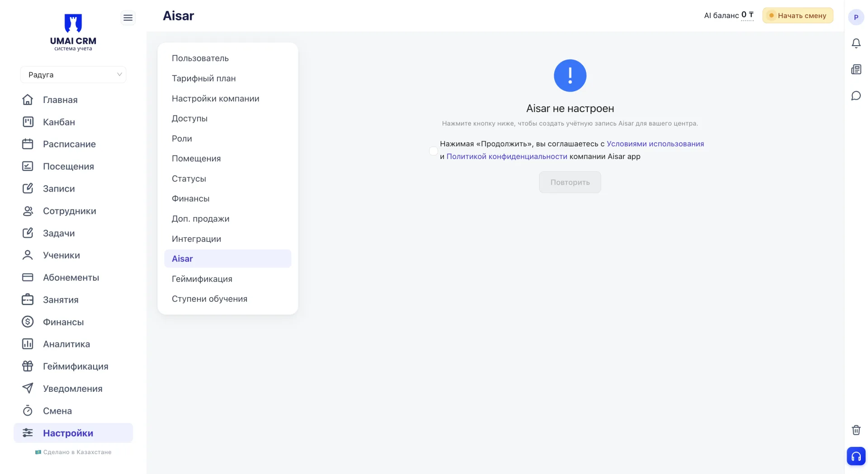The width and height of the screenshot is (868, 474).
Task: Click the Повторить button
Action: point(570,182)
